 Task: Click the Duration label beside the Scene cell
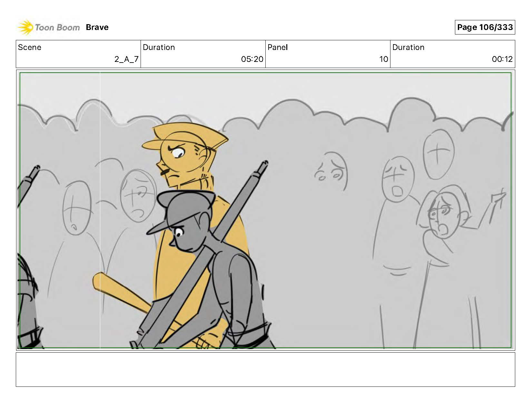[x=159, y=47]
